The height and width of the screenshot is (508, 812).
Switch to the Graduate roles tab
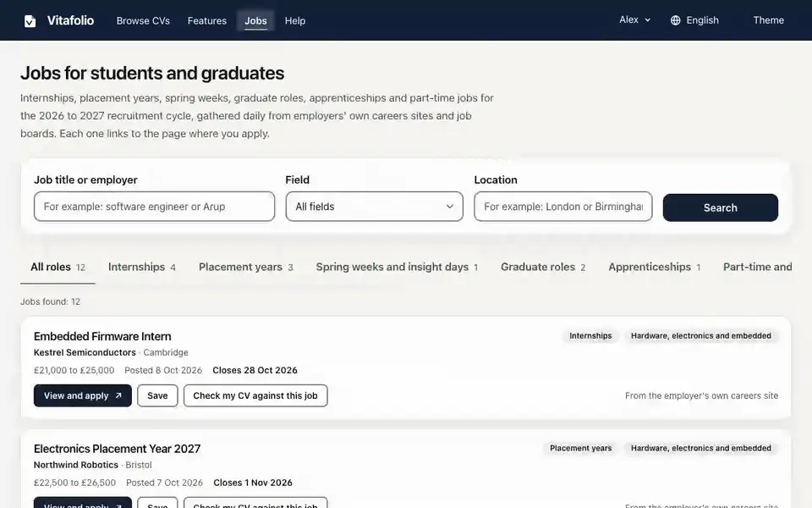point(543,267)
